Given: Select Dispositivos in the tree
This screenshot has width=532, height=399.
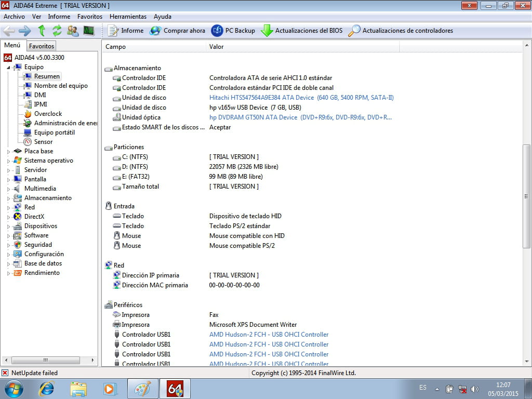Looking at the screenshot, I should [x=41, y=226].
